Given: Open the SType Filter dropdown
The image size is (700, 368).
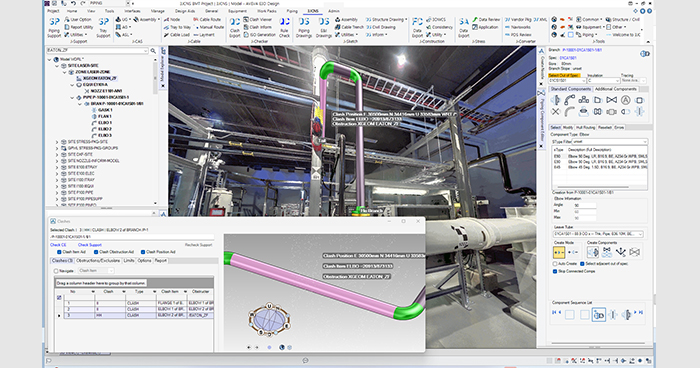Looking at the screenshot, I should coord(609,142).
